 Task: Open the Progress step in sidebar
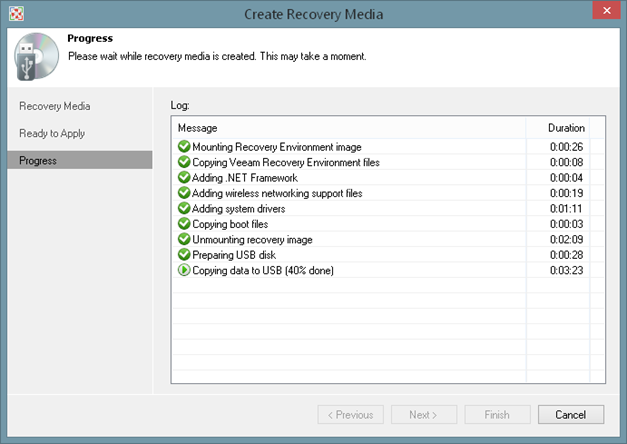pyautogui.click(x=38, y=160)
